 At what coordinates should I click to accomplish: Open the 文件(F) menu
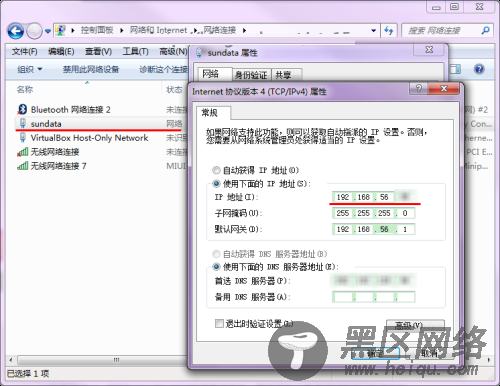click(24, 51)
